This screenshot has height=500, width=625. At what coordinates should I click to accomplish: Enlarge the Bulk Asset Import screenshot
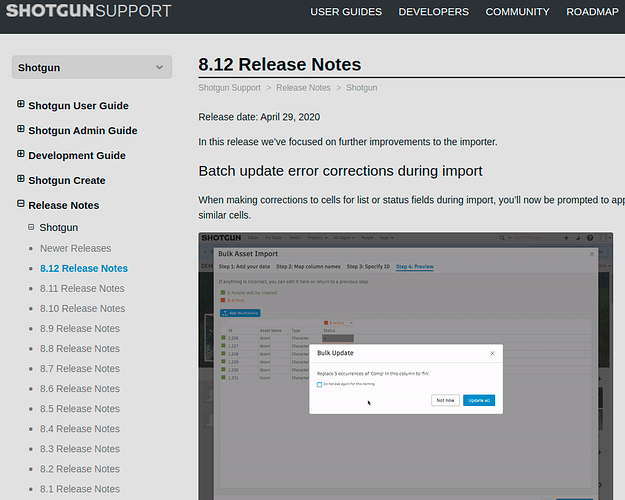point(406,366)
